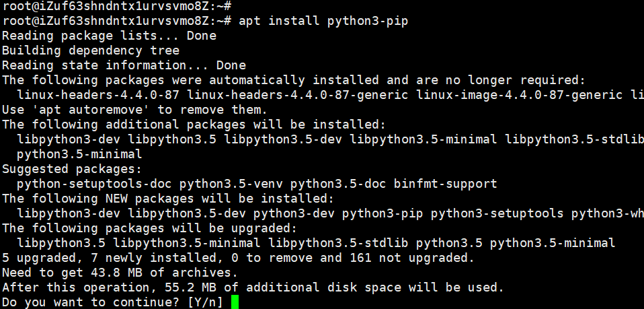Click 'Reading package lists... Done' line
This screenshot has height=309, width=644.
pos(110,36)
